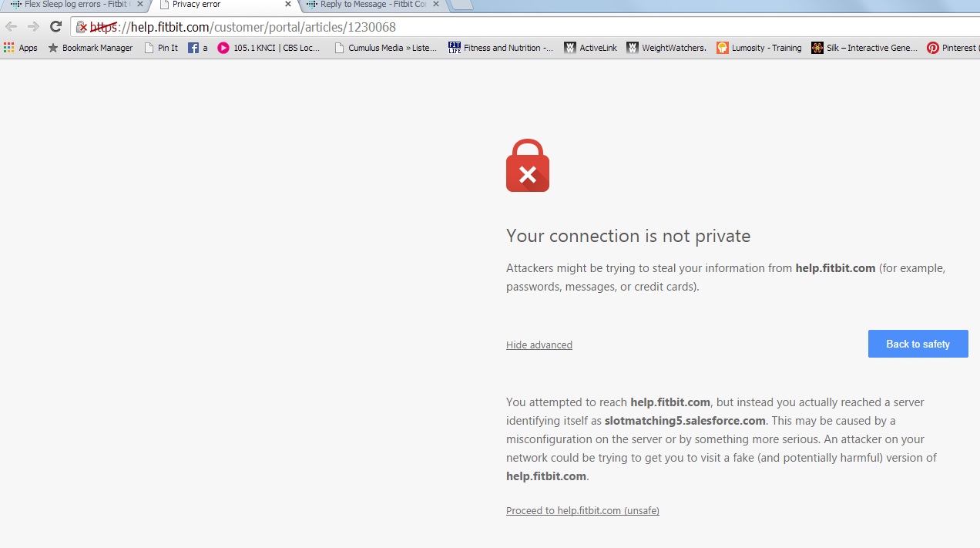Open a new tab button
The height and width of the screenshot is (548, 980).
[461, 5]
